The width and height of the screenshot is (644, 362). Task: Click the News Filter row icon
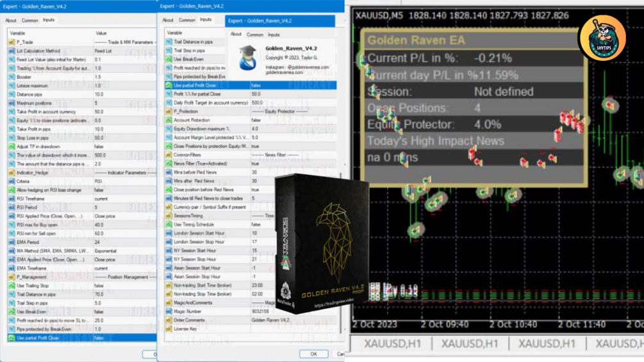[169, 163]
